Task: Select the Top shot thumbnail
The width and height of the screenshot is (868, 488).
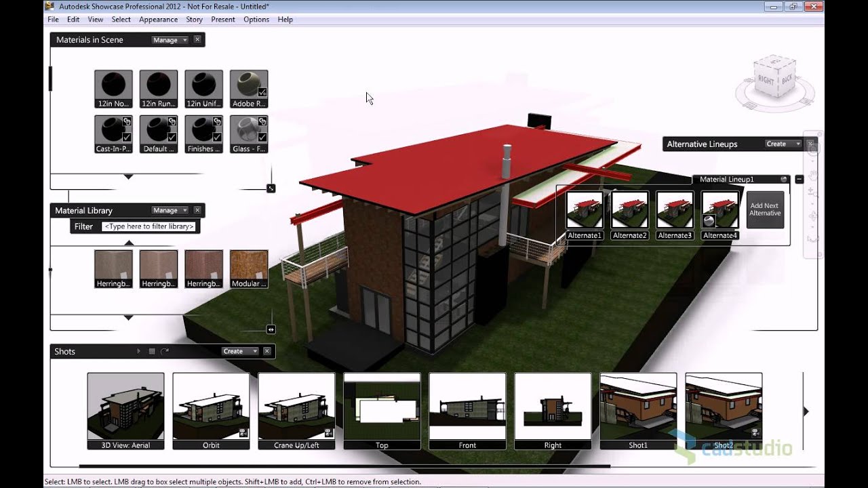Action: pyautogui.click(x=382, y=411)
